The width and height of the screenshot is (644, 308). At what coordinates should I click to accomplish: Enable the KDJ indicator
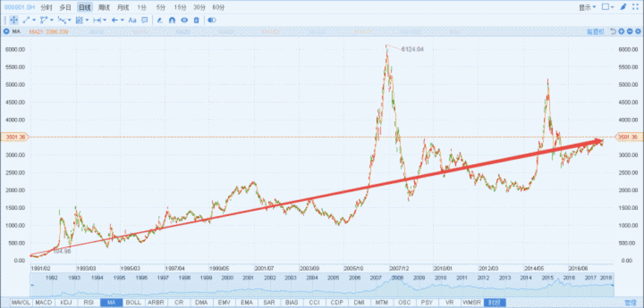tap(66, 302)
